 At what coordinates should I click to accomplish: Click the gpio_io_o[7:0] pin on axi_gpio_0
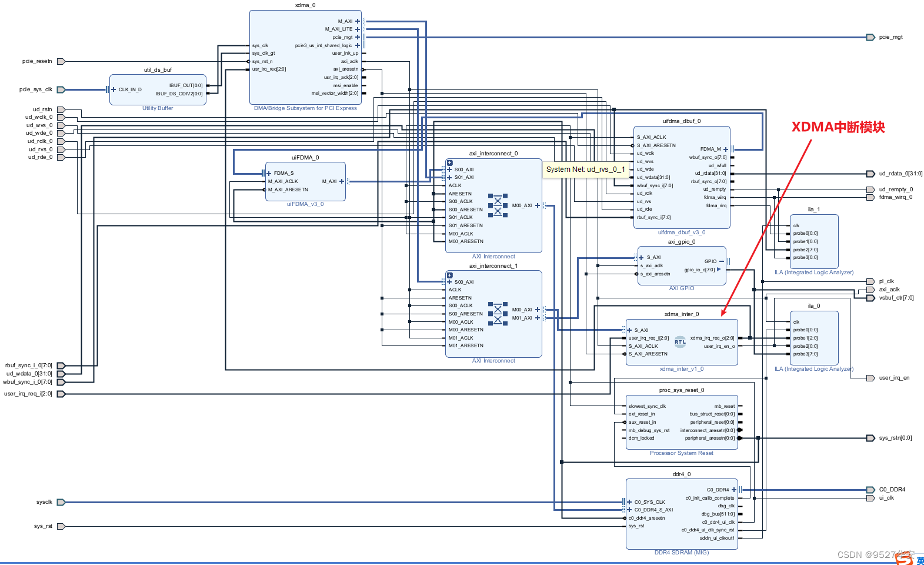point(699,270)
